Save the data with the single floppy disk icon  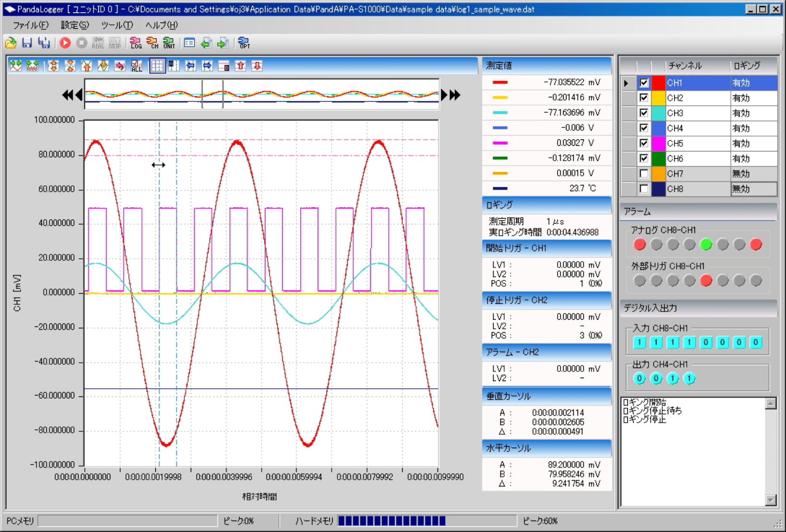click(27, 43)
